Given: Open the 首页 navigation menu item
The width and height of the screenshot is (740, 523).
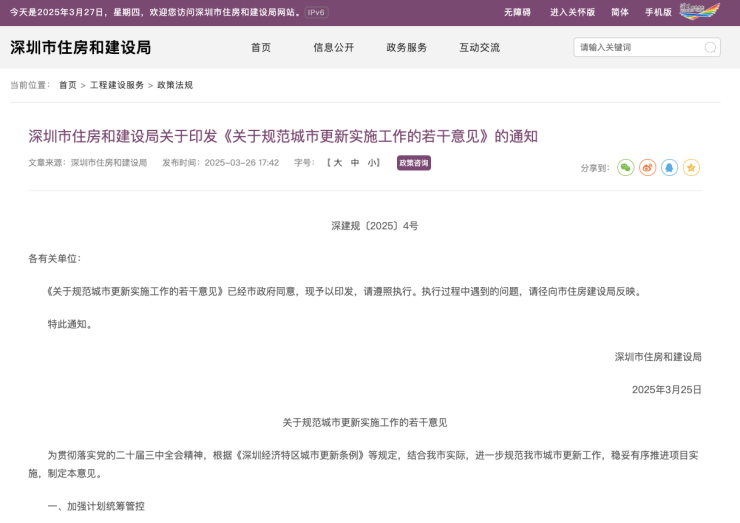Looking at the screenshot, I should 261,47.
